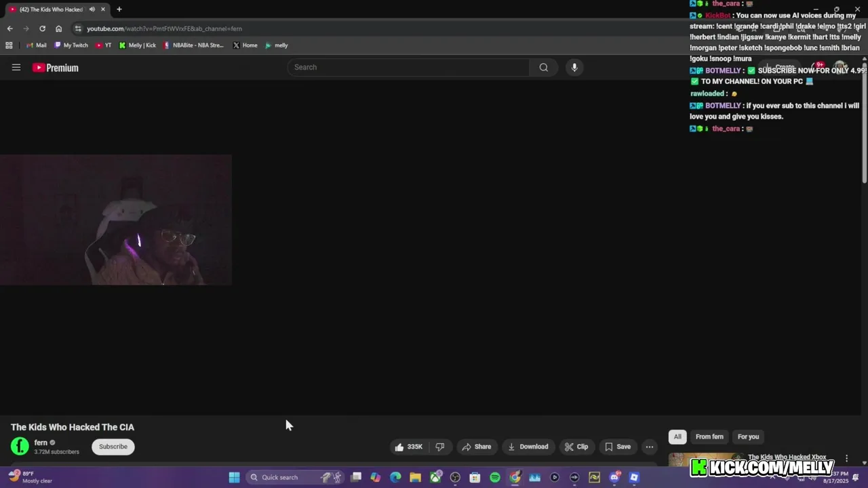
Task: Share the video
Action: tap(476, 447)
